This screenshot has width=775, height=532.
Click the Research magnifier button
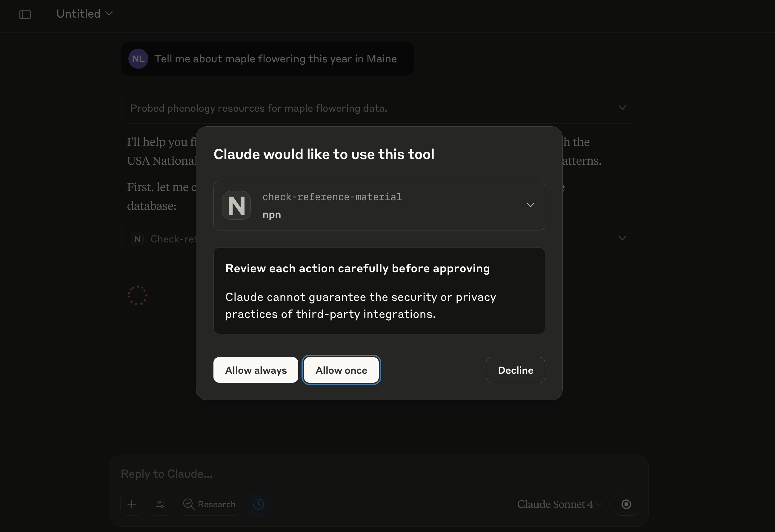(210, 504)
